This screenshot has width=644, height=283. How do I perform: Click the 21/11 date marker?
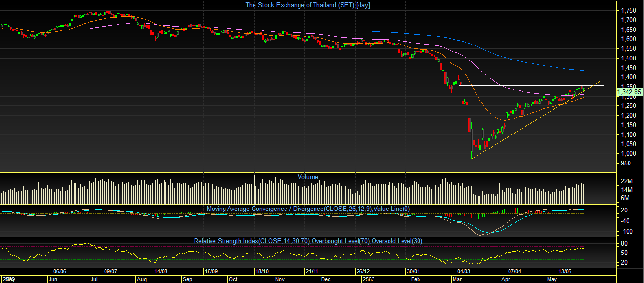click(x=312, y=272)
